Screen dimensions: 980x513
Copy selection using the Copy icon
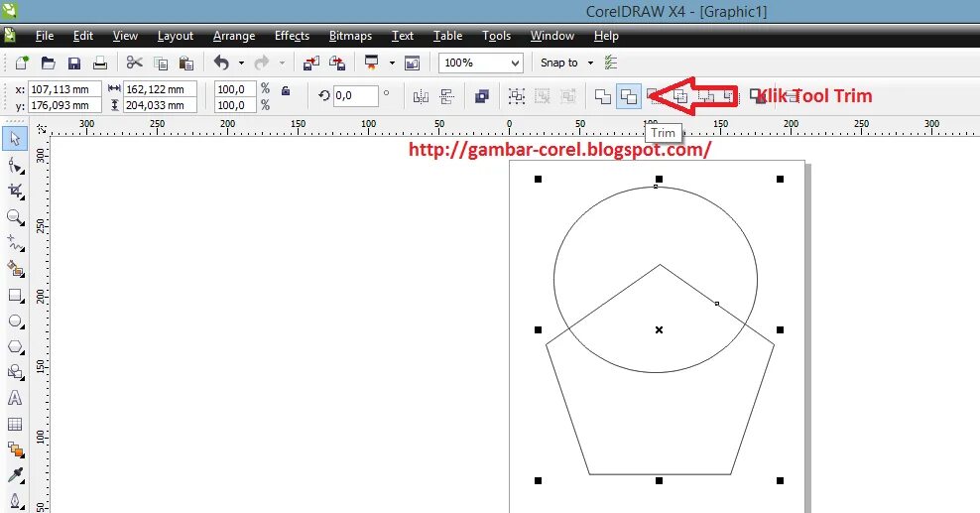pyautogui.click(x=161, y=63)
